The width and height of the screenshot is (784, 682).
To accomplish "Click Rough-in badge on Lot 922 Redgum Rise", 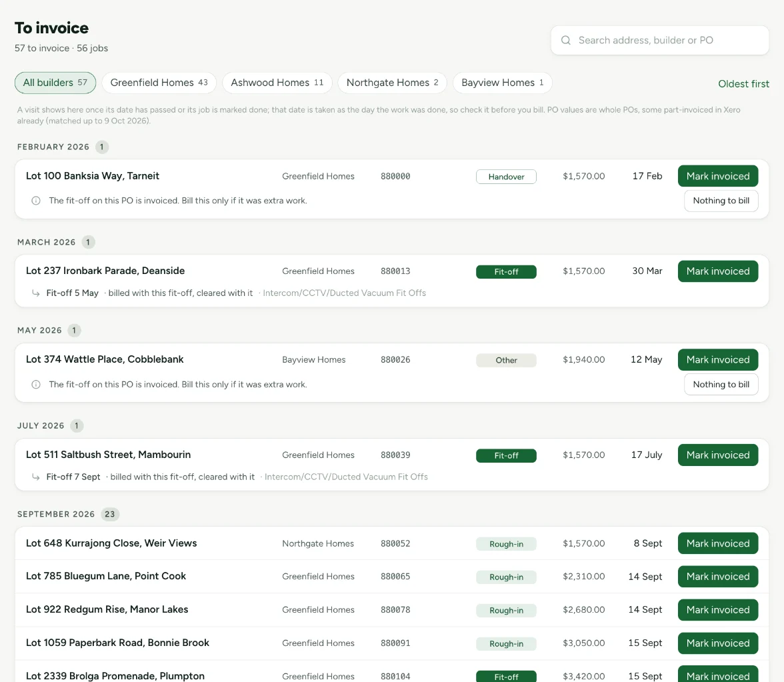I will coord(506,611).
